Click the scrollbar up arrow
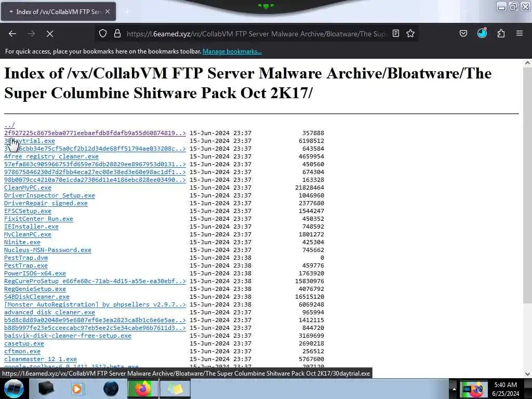The image size is (532, 399). [527, 63]
